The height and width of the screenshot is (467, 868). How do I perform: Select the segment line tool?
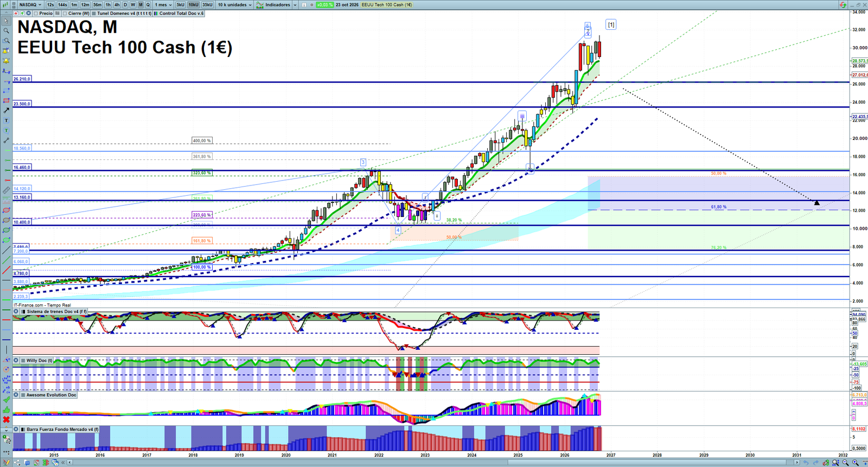tap(7, 140)
